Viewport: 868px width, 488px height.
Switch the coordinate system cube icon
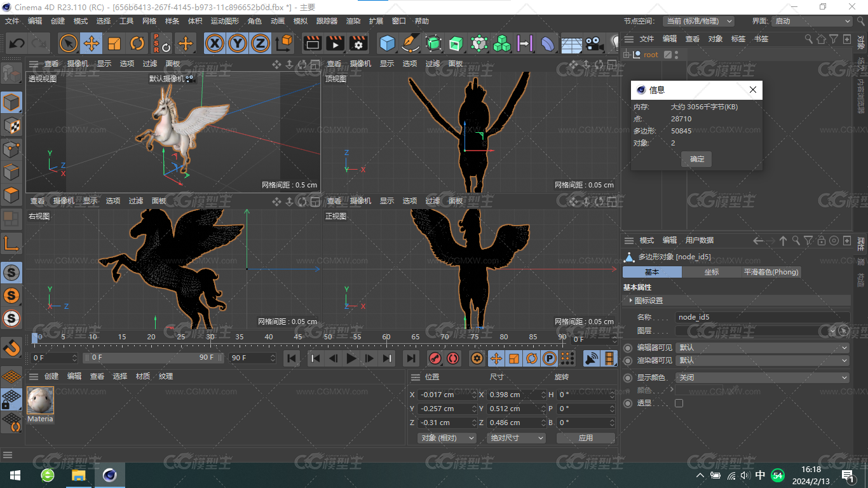click(285, 43)
